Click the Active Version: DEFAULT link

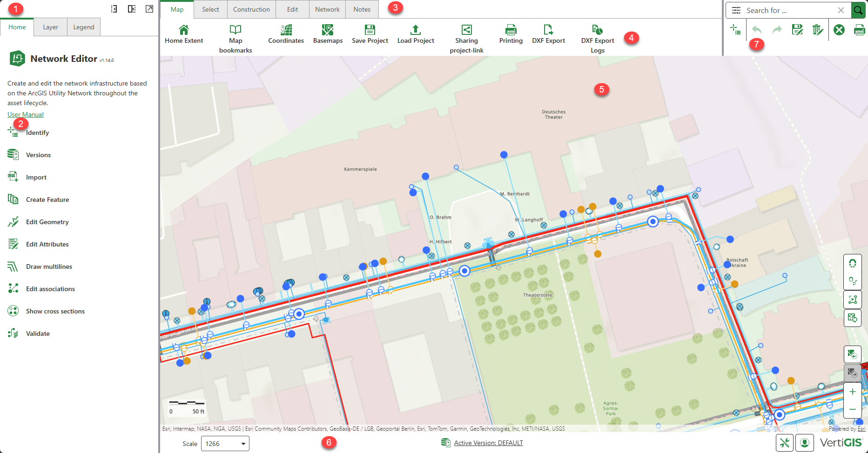point(488,443)
